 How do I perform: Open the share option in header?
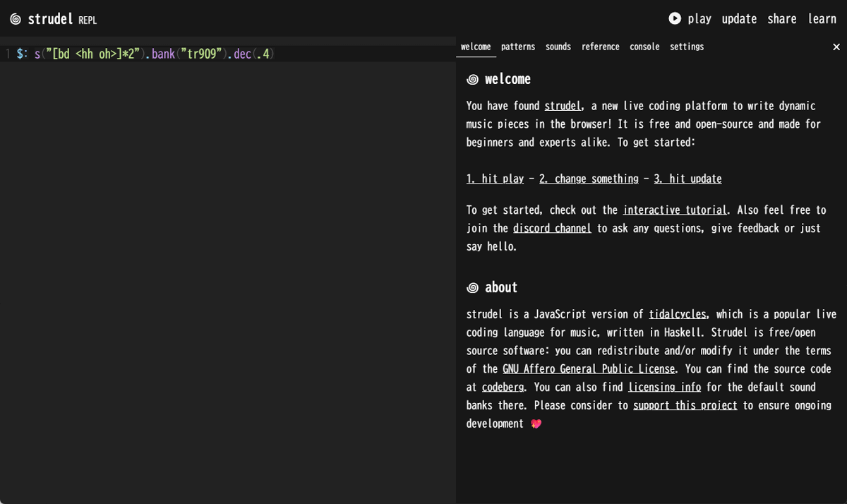pos(781,19)
